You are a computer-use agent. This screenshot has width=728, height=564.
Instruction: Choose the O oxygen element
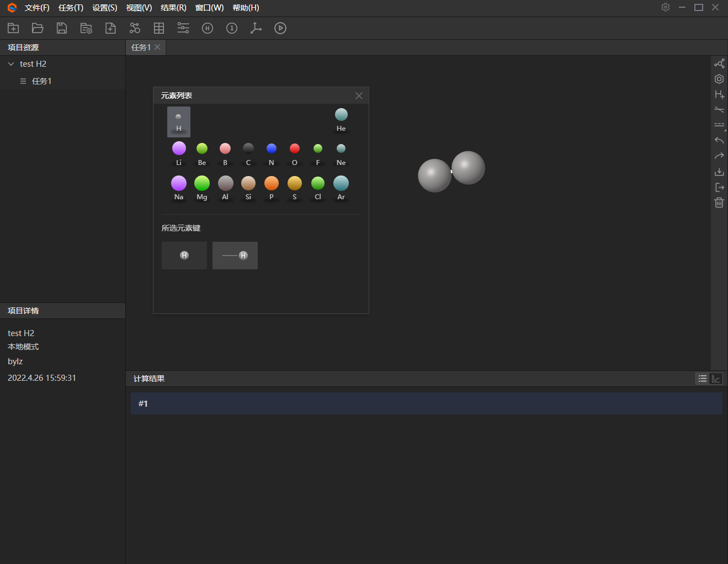[x=295, y=154]
